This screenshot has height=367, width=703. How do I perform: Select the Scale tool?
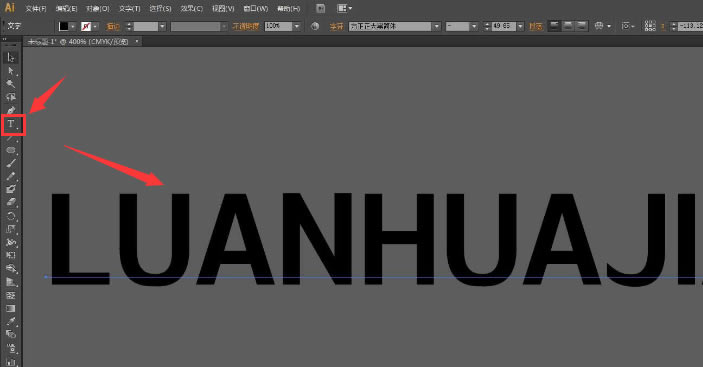pyautogui.click(x=11, y=229)
